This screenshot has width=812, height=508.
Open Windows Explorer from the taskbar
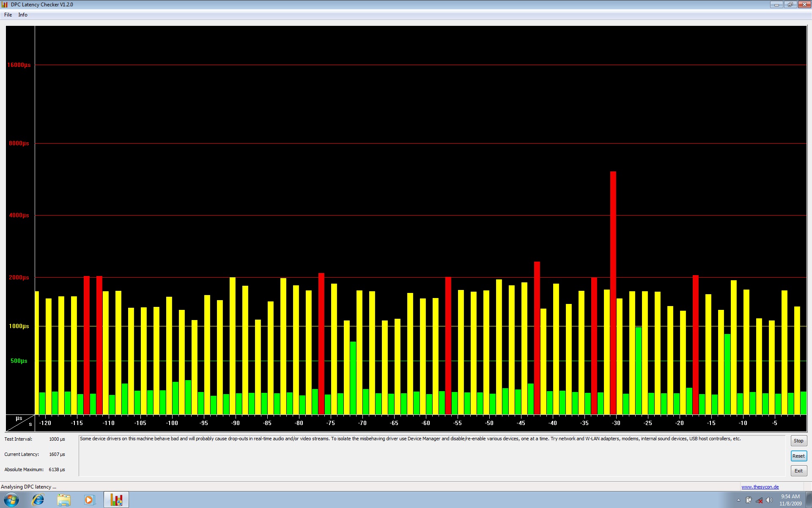[x=64, y=500]
